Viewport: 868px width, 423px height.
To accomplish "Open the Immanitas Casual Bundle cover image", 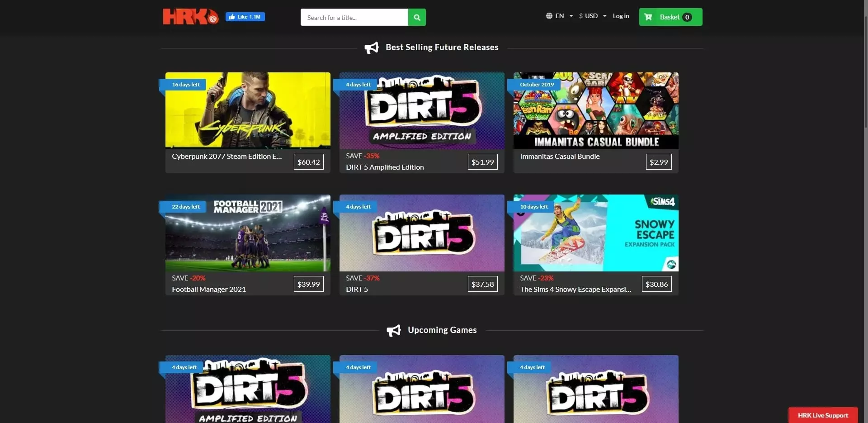I will point(596,110).
